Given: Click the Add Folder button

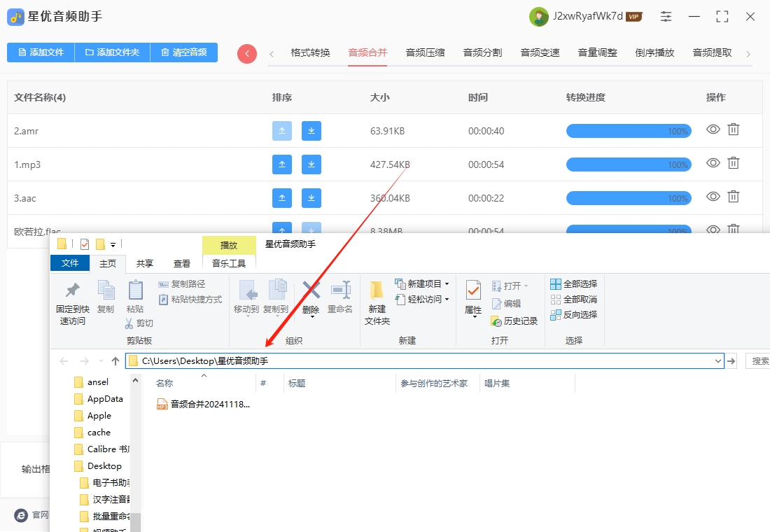Looking at the screenshot, I should tap(112, 52).
